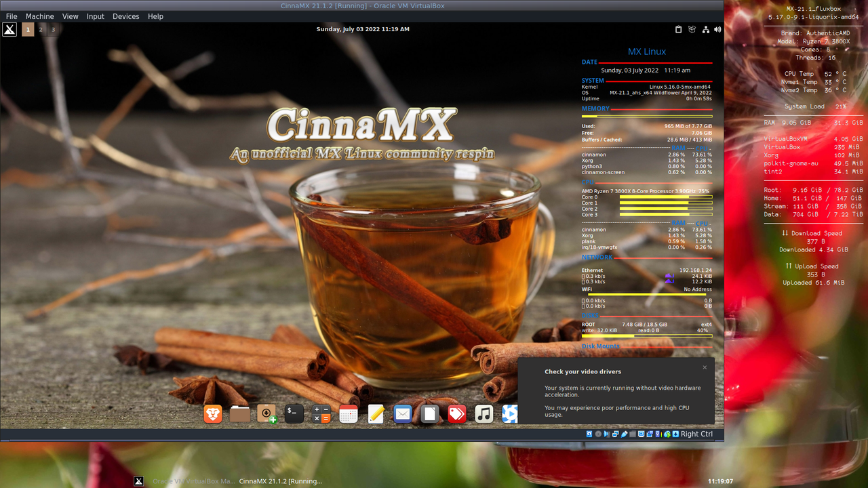Screen dimensions: 868x488
Task: Click VirtualBox audio status icon
Action: tap(607, 434)
